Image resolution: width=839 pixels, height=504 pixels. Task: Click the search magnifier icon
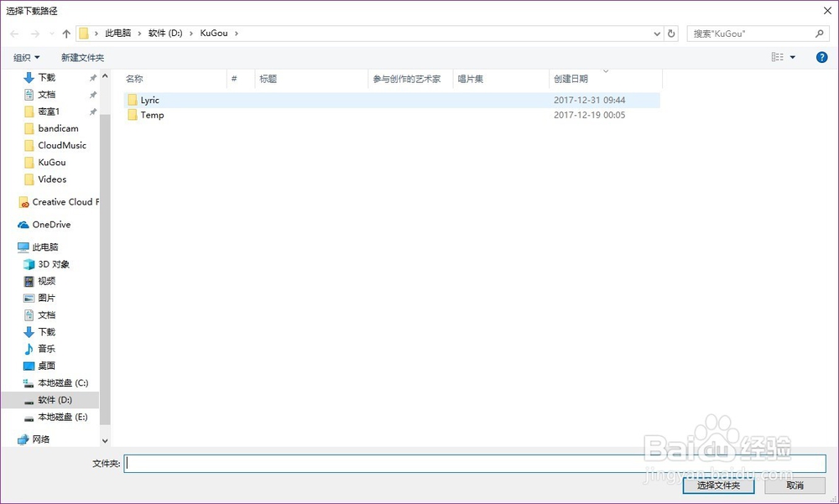[819, 34]
